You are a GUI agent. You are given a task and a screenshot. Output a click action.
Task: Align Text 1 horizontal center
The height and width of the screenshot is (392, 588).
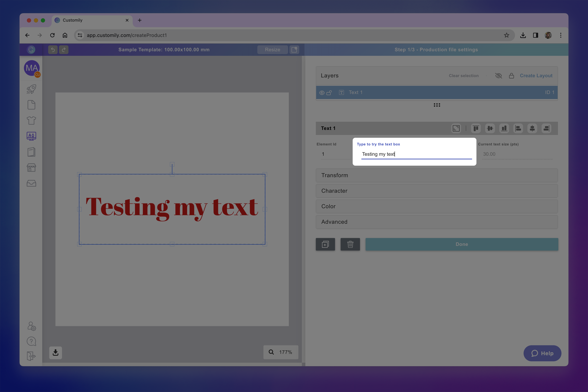(532, 128)
